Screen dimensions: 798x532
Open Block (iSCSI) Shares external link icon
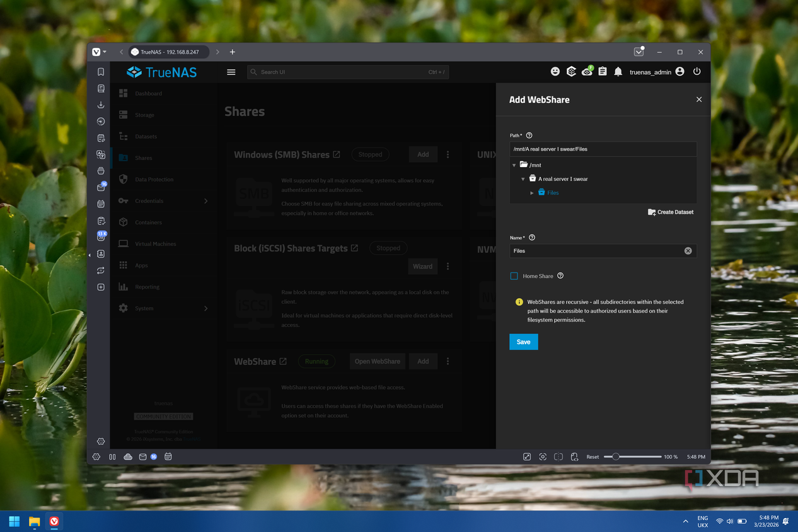[354, 248]
